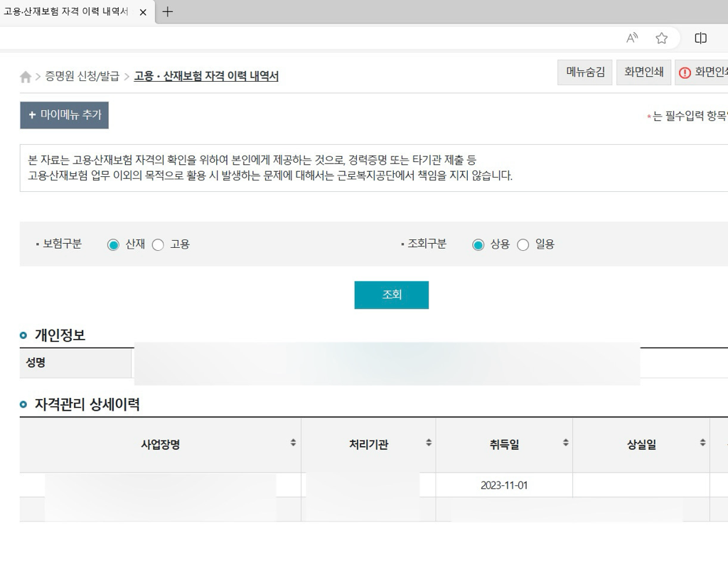Screen dimensions: 728x579
Task: Click the 2023-11-01 취득일 table cell
Action: [504, 486]
